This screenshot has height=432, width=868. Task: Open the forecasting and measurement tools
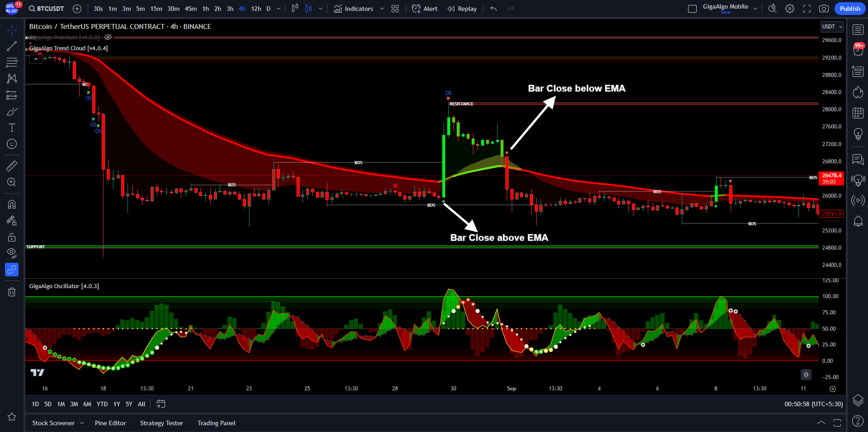coord(12,95)
